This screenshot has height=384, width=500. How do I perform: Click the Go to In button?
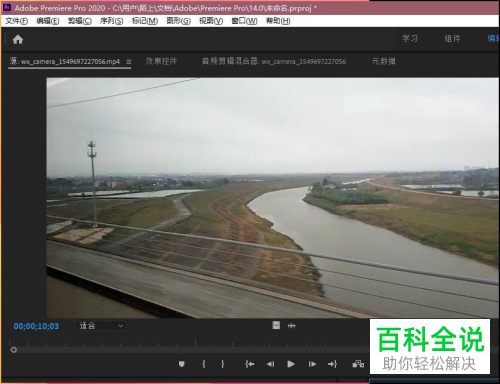click(x=250, y=364)
